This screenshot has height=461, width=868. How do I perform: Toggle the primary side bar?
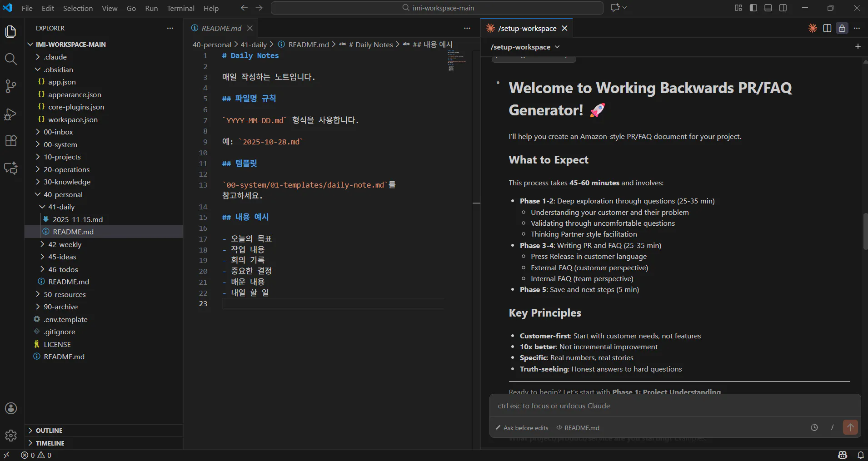tap(753, 8)
